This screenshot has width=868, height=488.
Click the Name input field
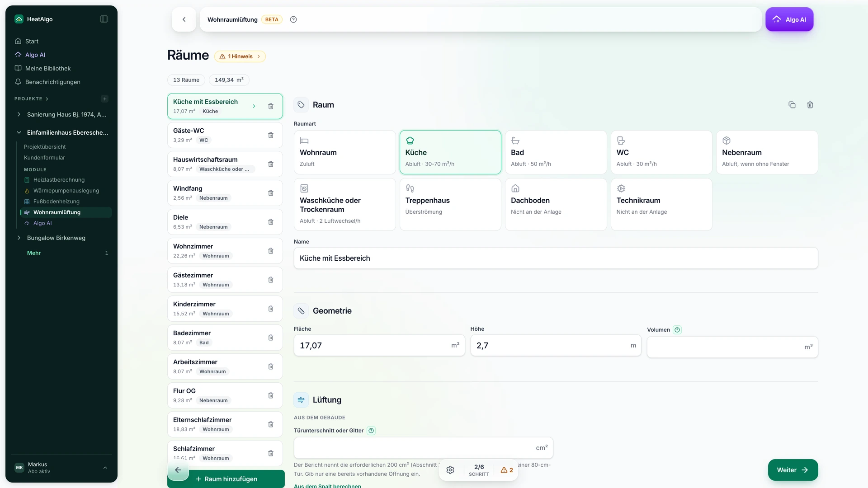(x=556, y=258)
